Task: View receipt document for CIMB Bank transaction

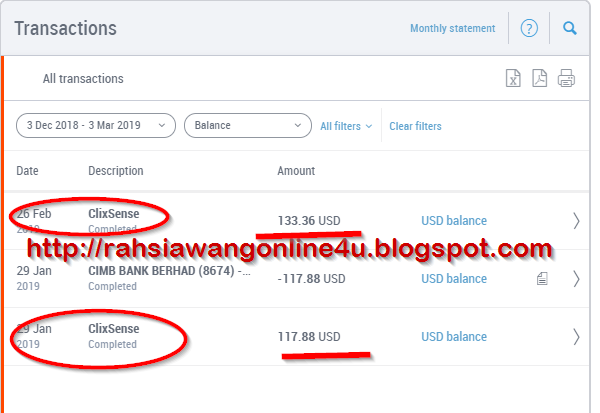Action: point(542,279)
